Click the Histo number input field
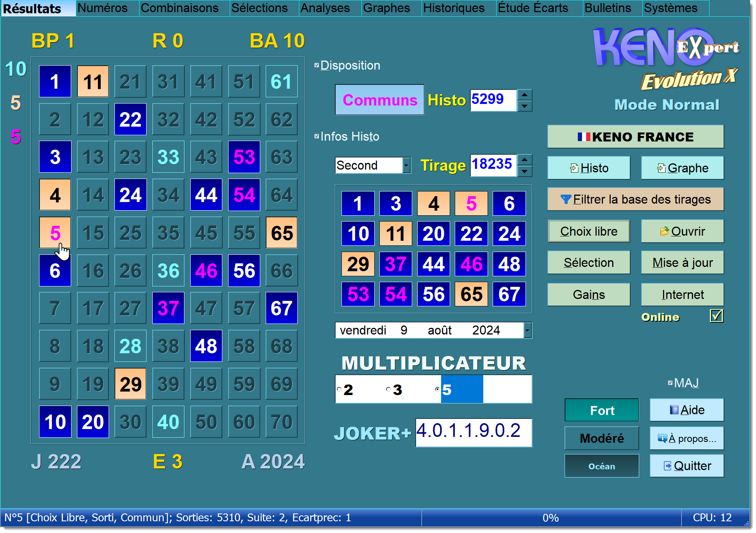This screenshot has width=756, height=533. 493,100
